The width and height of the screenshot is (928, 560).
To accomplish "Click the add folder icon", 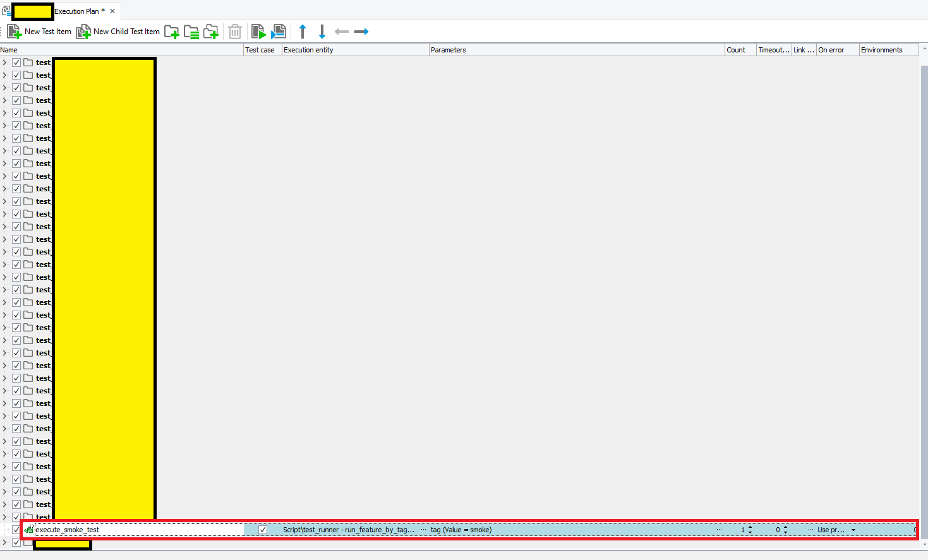I will (171, 32).
